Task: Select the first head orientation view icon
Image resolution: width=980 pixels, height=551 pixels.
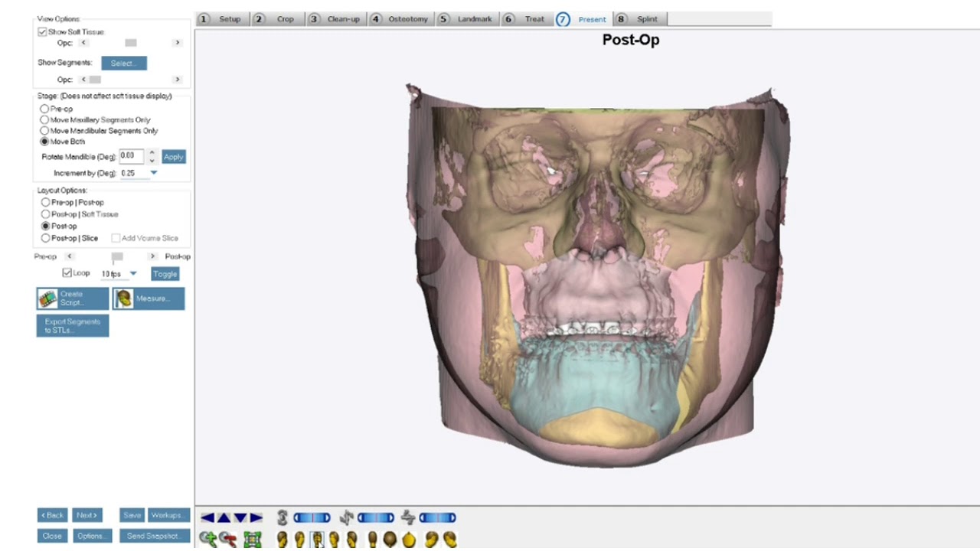Action: (283, 540)
